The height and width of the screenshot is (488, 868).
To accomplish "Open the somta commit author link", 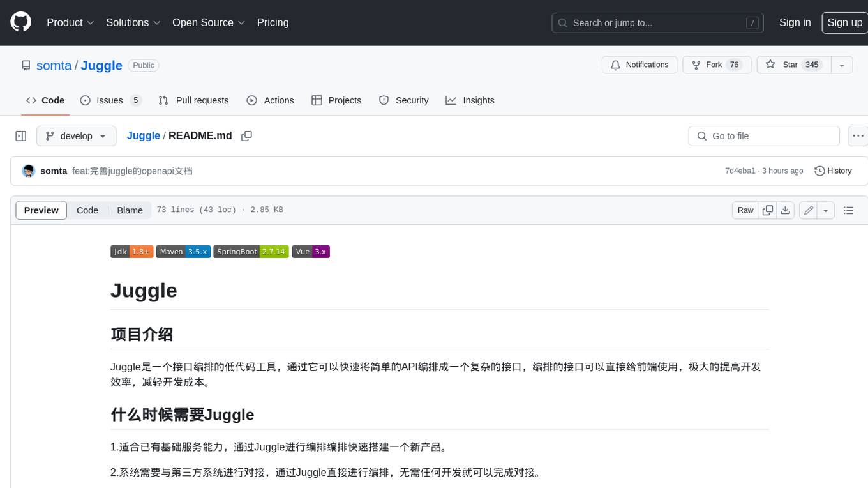I will 54,171.
